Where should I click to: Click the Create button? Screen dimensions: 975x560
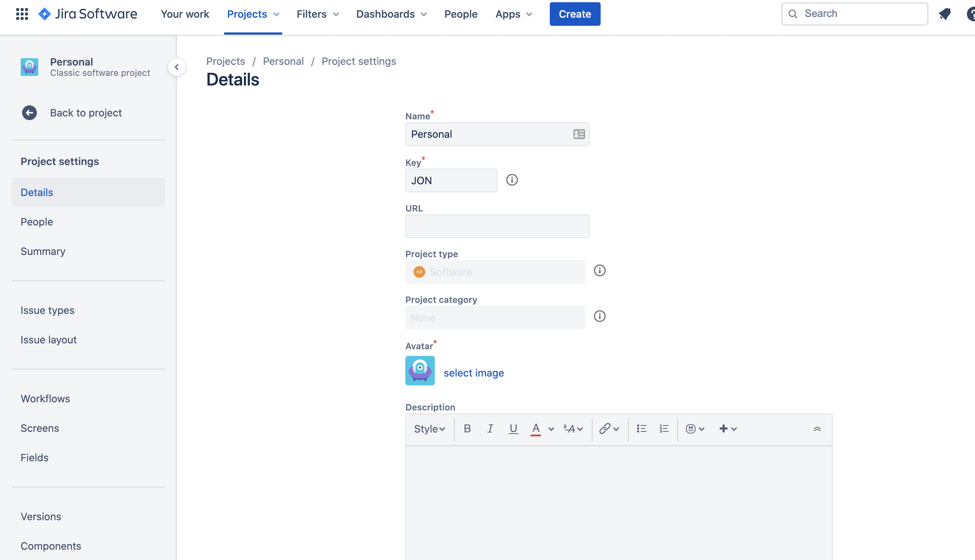[x=574, y=14]
